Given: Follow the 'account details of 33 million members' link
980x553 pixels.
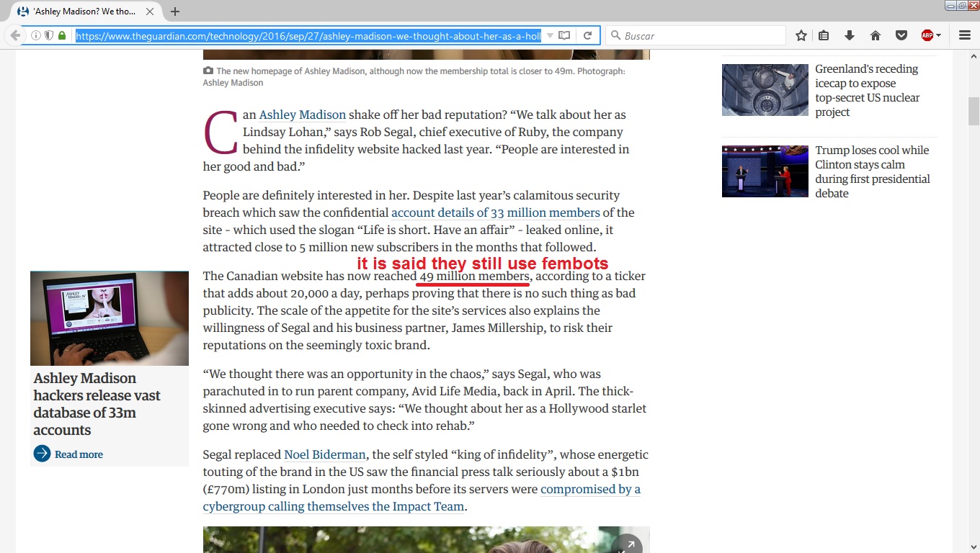Looking at the screenshot, I should pos(496,213).
